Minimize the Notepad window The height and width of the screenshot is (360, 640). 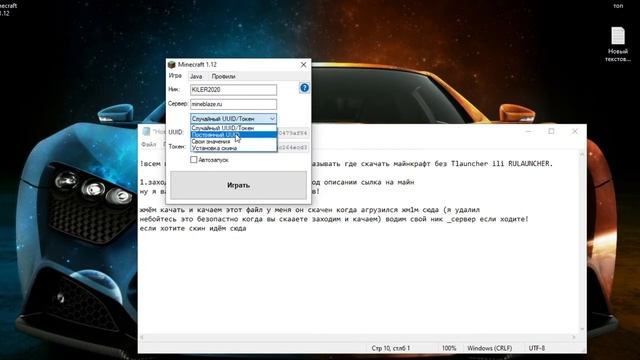[x=529, y=131]
